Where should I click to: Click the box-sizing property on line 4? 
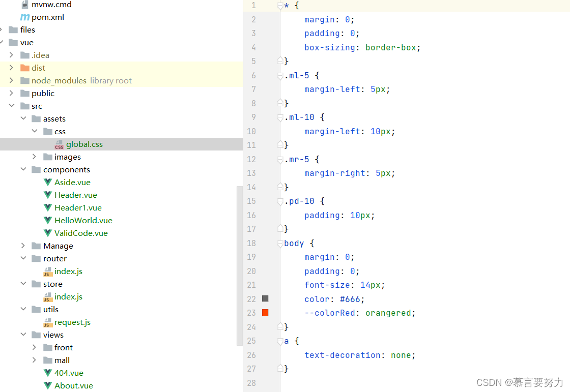pyautogui.click(x=330, y=48)
